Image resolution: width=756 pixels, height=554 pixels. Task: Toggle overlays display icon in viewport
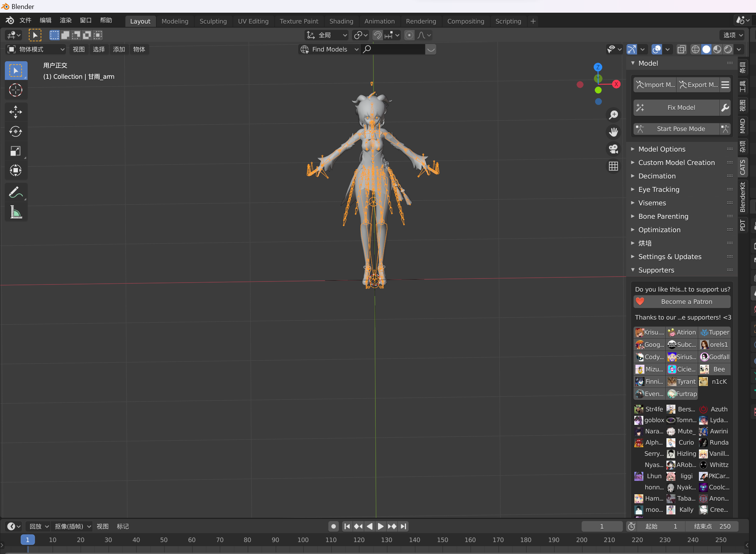click(657, 49)
